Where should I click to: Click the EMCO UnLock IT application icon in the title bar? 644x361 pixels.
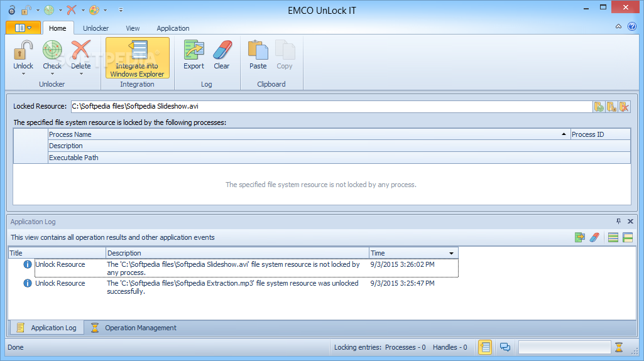[12, 10]
